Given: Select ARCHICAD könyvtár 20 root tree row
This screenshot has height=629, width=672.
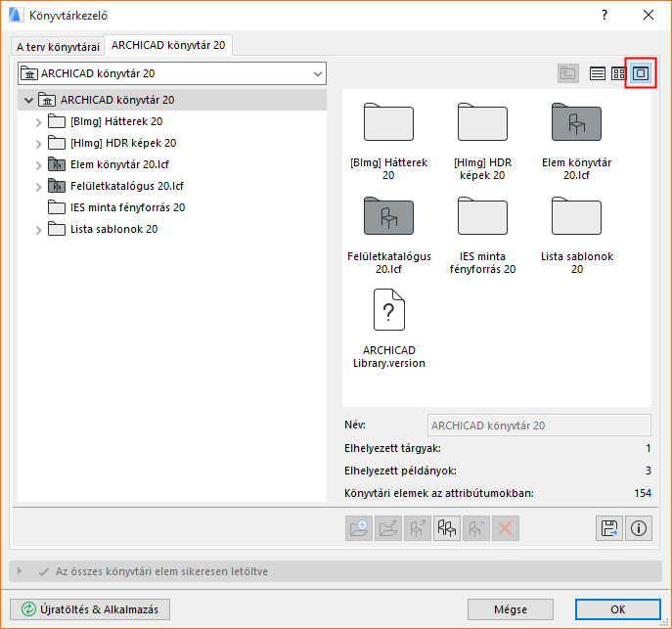Looking at the screenshot, I should tap(172, 100).
